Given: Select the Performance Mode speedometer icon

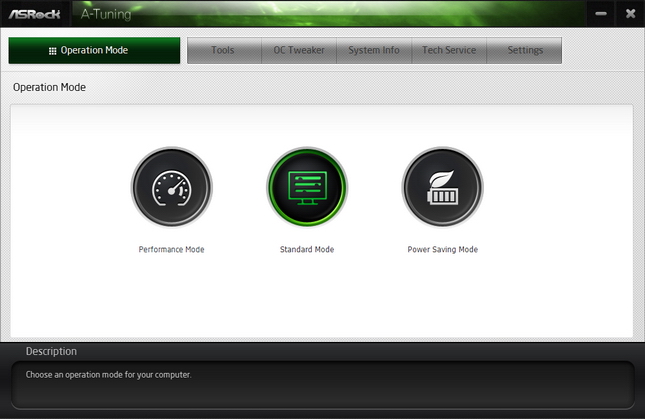Looking at the screenshot, I should click(171, 187).
